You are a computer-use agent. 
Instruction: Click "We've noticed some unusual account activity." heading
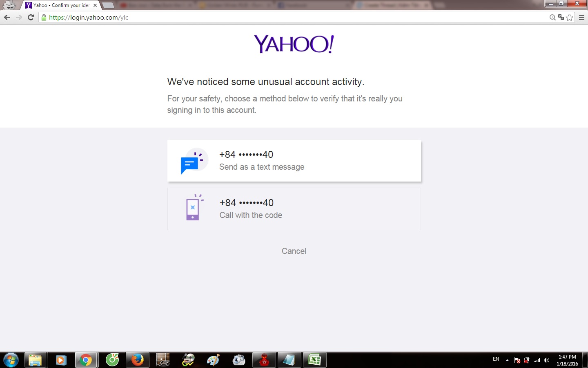266,82
